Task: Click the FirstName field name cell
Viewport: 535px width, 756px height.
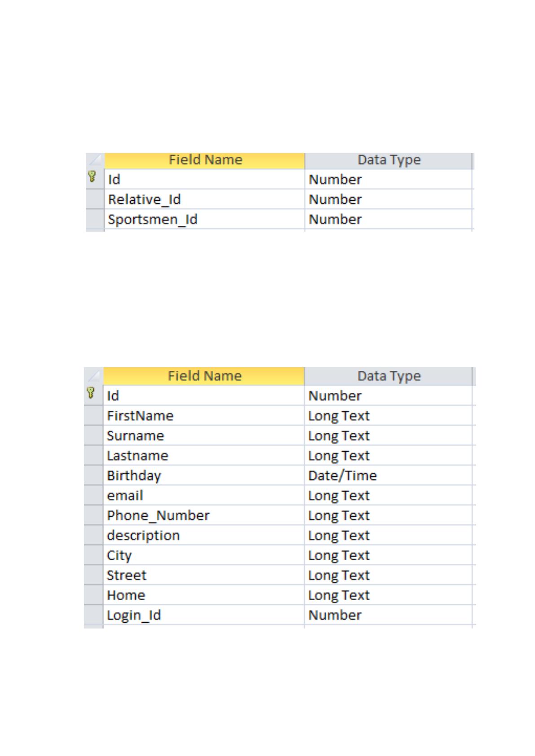Action: pos(204,416)
